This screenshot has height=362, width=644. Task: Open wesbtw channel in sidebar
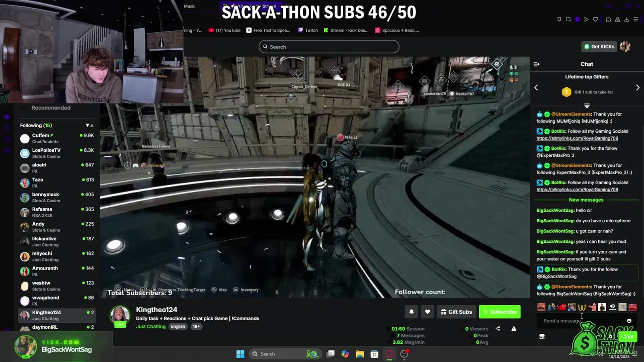57,286
